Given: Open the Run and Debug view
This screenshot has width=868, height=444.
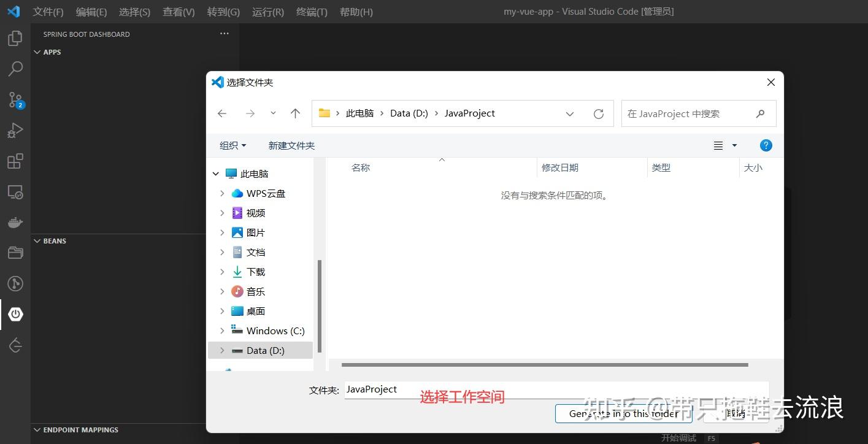Looking at the screenshot, I should coord(15,130).
